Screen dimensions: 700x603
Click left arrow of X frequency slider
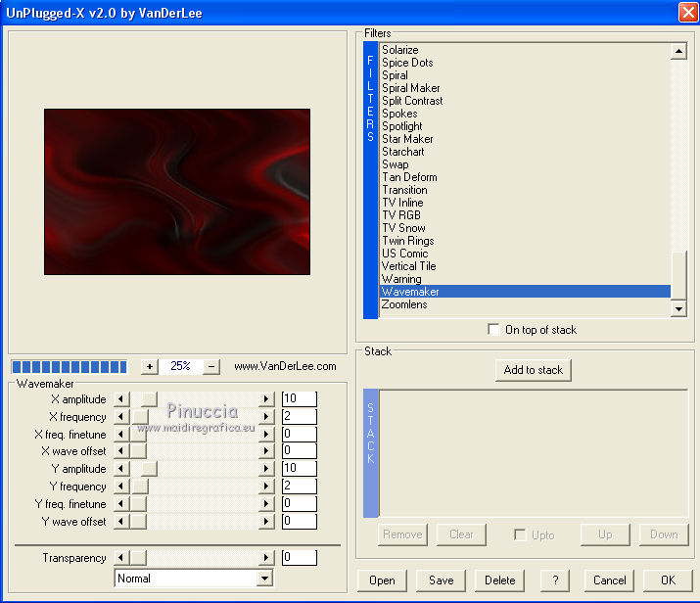pyautogui.click(x=121, y=417)
